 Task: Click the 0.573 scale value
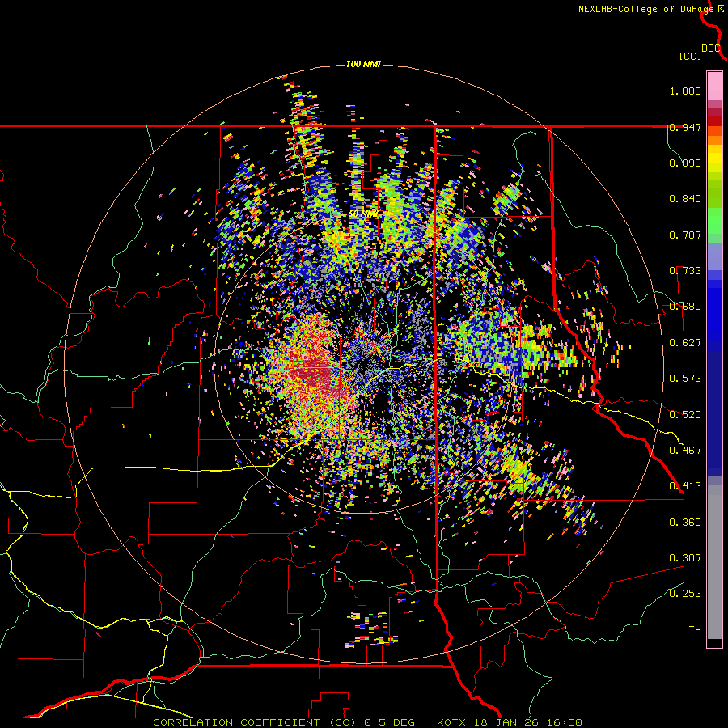click(x=685, y=379)
